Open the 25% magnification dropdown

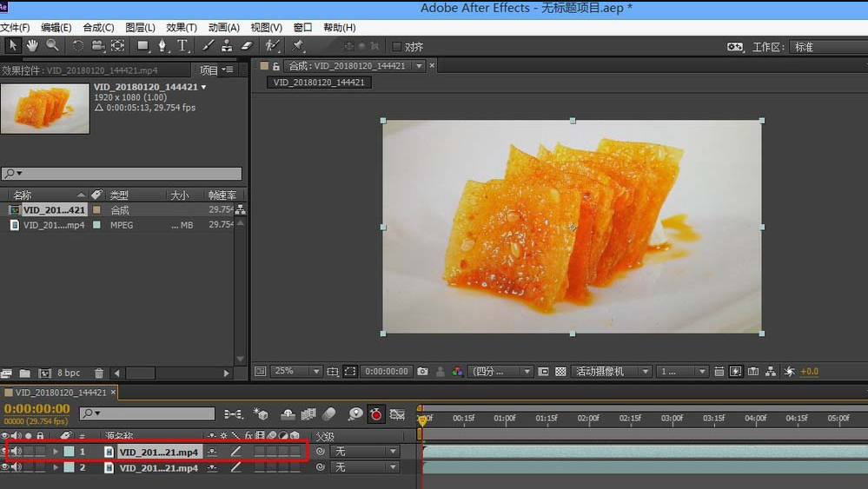tap(297, 372)
